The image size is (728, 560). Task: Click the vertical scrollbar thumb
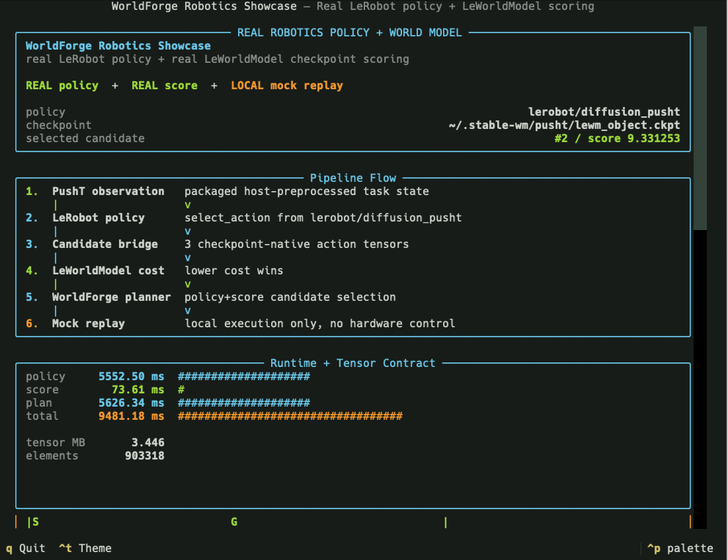pyautogui.click(x=700, y=128)
